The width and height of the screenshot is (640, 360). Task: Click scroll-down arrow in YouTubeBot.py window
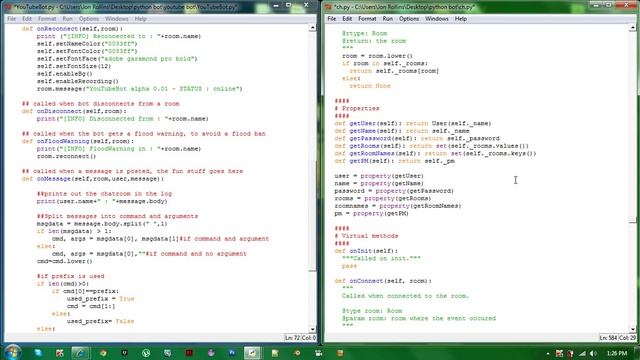pos(312,329)
